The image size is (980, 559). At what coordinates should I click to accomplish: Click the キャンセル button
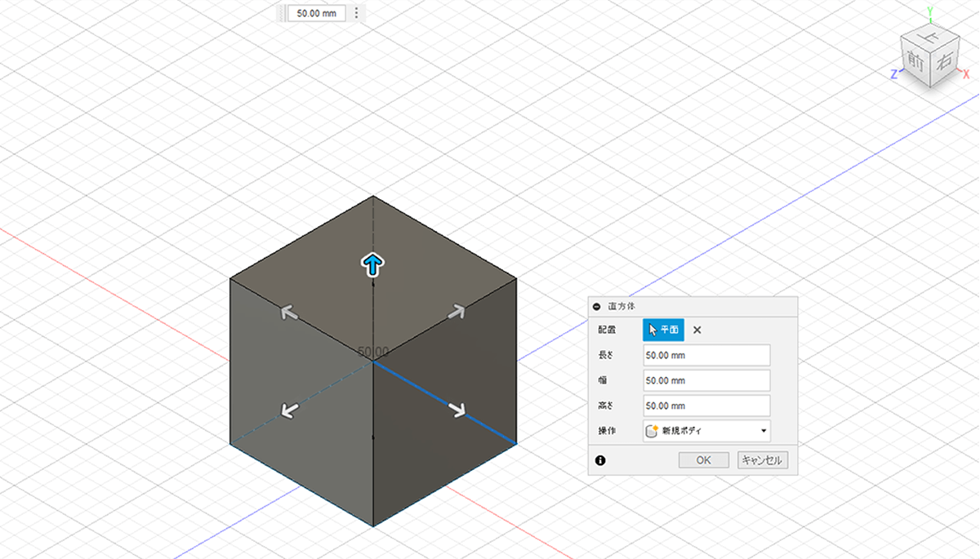763,460
